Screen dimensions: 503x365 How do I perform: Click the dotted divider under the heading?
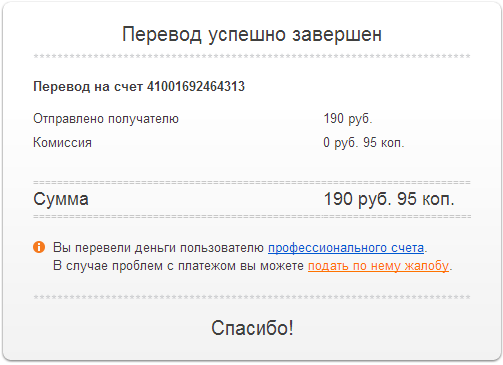[x=252, y=56]
